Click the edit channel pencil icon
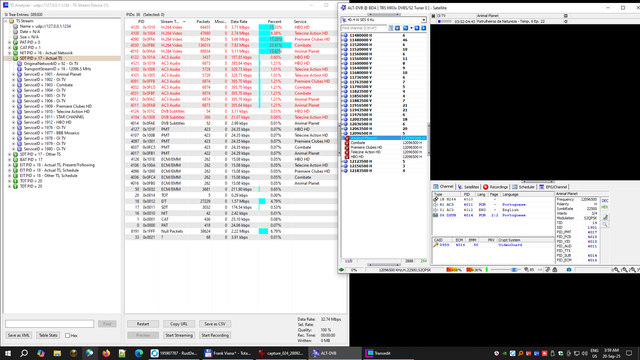This screenshot has height=360, width=640. pos(605,217)
